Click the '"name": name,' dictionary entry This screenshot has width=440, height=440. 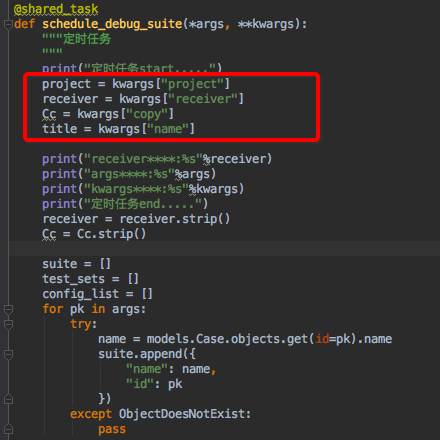point(171,369)
